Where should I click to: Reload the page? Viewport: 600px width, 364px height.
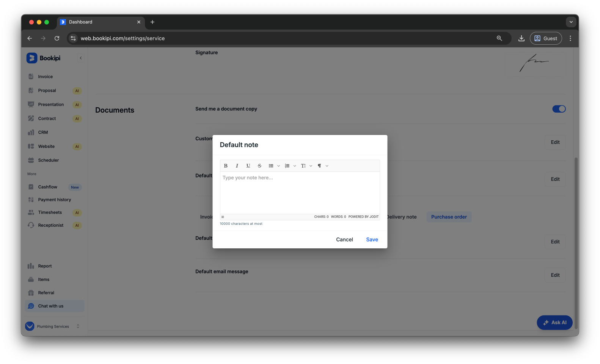click(x=57, y=38)
